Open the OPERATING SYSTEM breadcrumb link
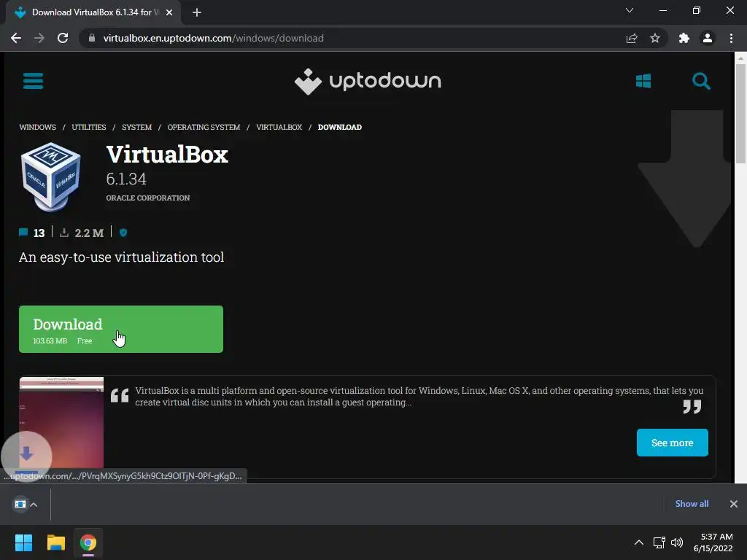This screenshot has height=560, width=747. click(x=204, y=127)
